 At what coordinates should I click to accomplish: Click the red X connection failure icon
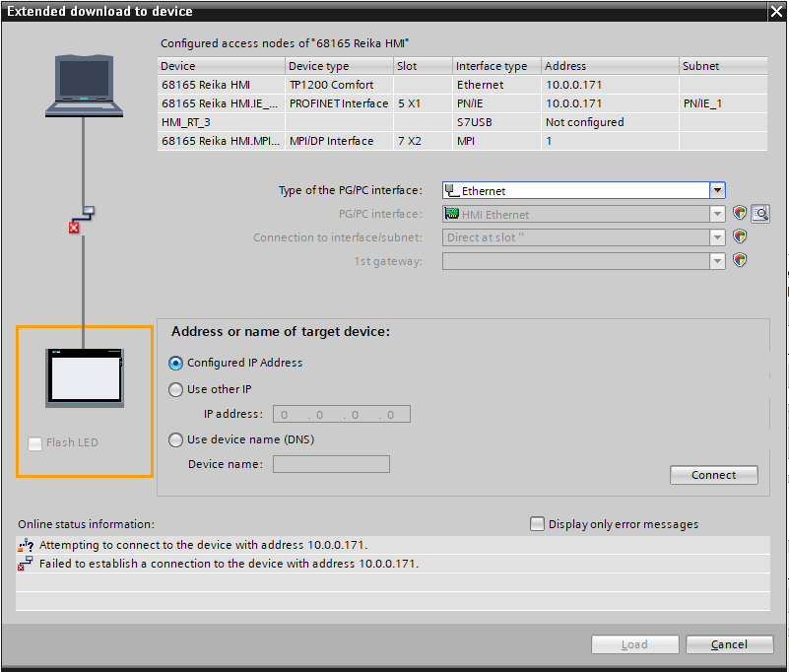74,228
